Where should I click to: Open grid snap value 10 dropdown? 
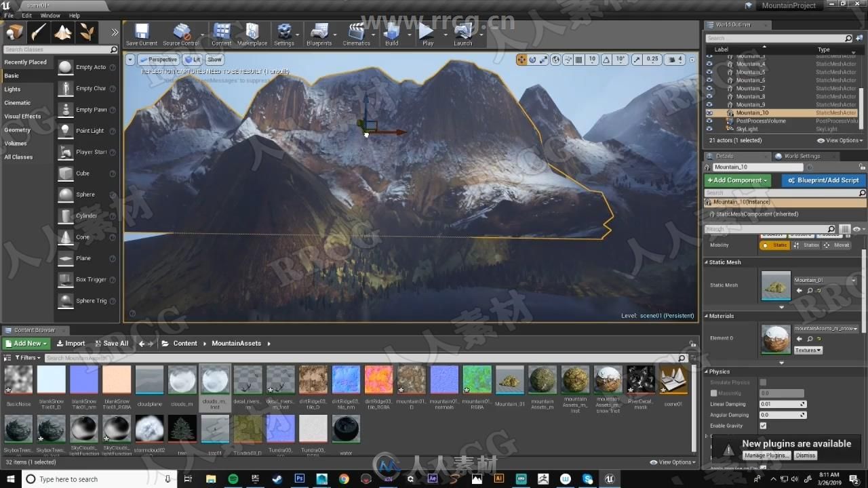[x=592, y=60]
